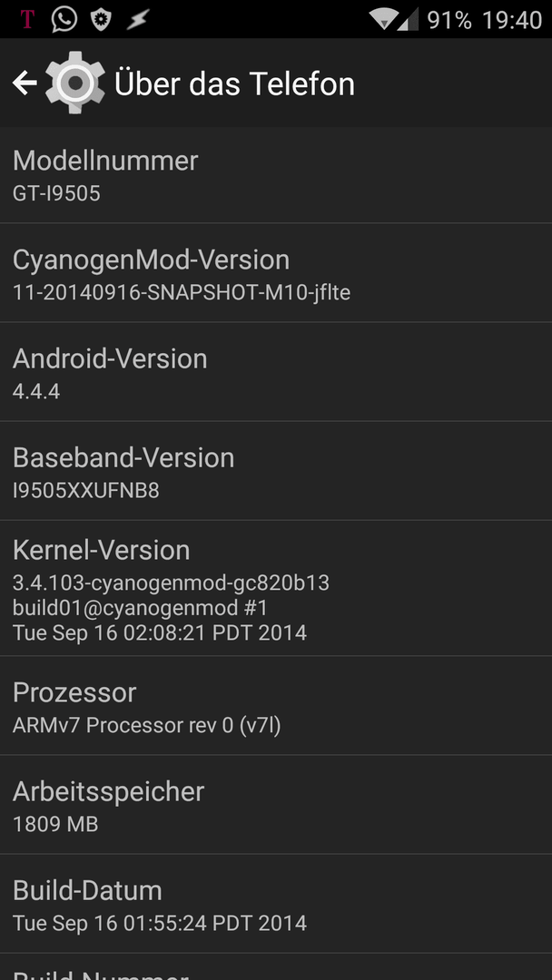
Task: Tap the shield gear privacy icon
Action: (100, 19)
